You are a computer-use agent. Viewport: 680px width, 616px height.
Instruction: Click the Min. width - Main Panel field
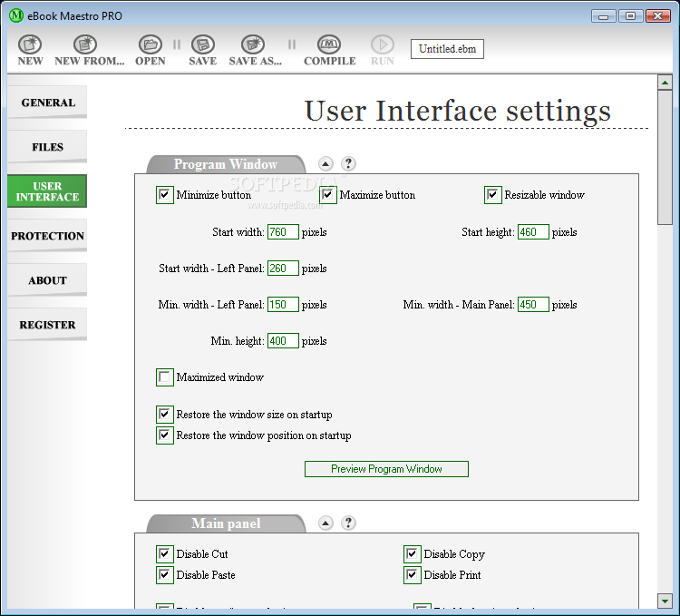click(533, 305)
